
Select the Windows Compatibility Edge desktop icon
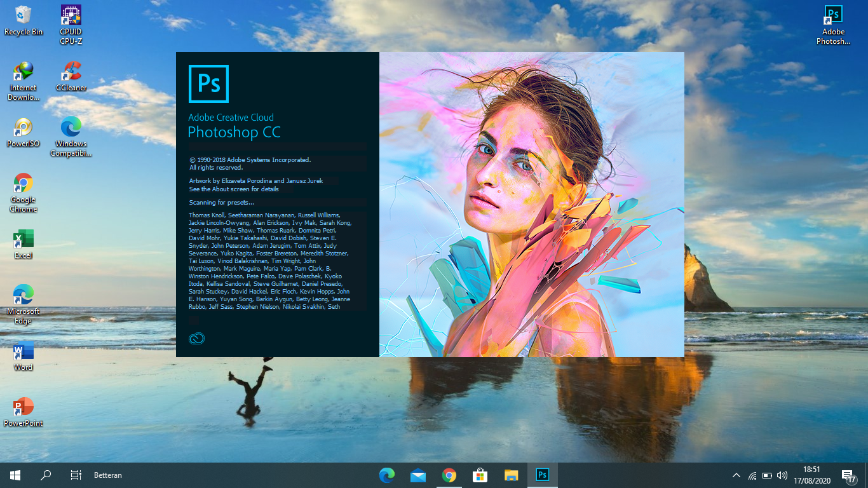click(x=71, y=137)
